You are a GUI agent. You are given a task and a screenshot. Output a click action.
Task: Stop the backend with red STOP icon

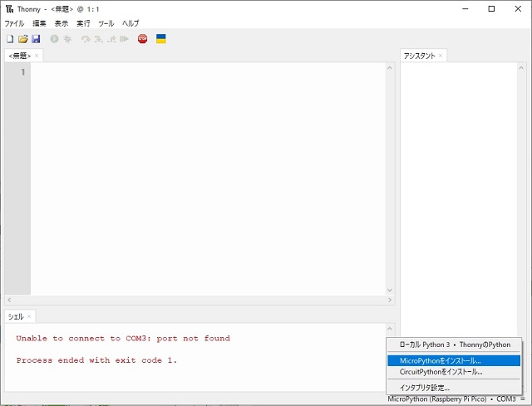point(142,39)
